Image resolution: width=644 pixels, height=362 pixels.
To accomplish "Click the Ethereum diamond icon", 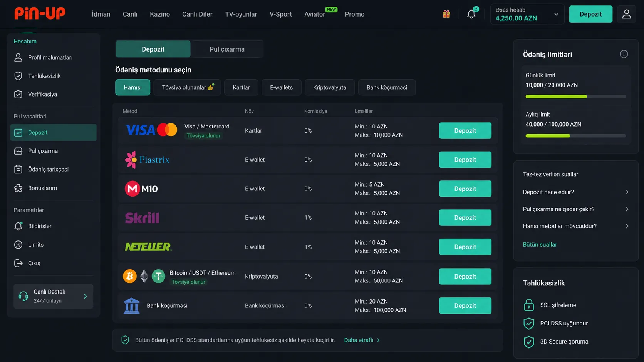I will click(144, 276).
